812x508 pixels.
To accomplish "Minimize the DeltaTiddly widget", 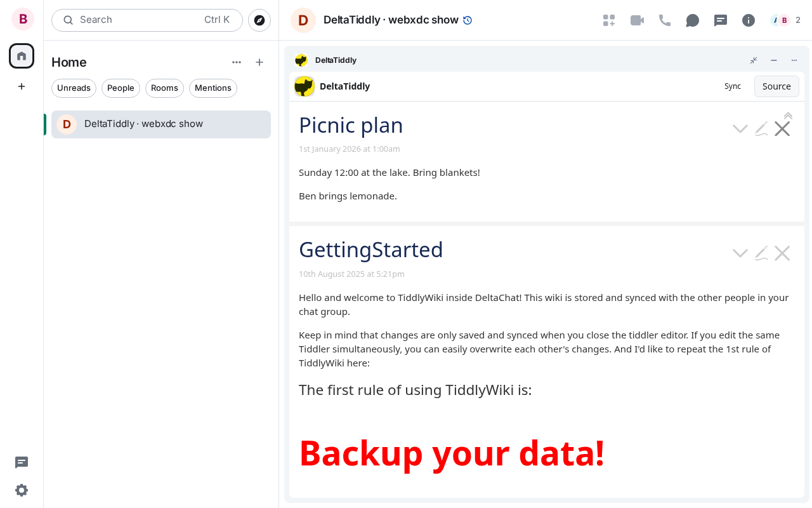I will (774, 60).
